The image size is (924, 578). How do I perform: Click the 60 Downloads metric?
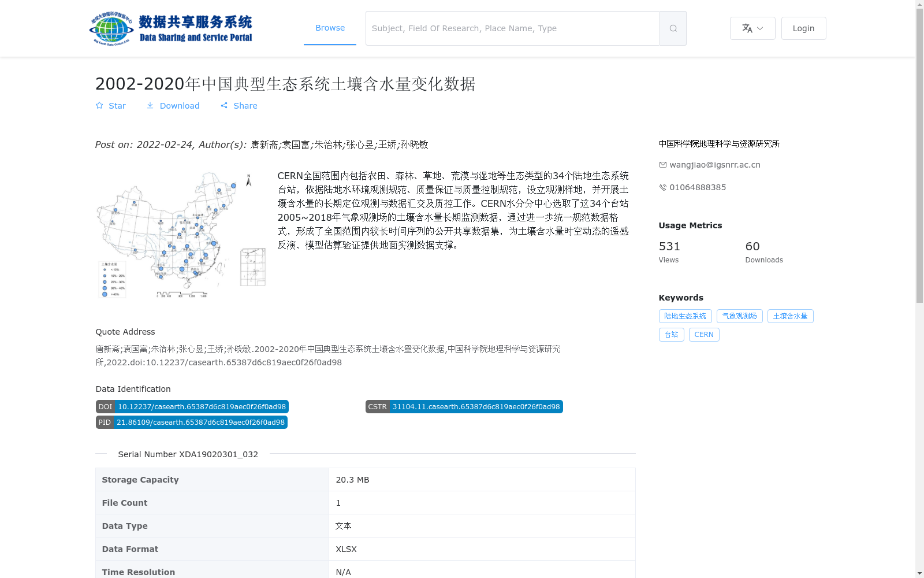tap(764, 252)
